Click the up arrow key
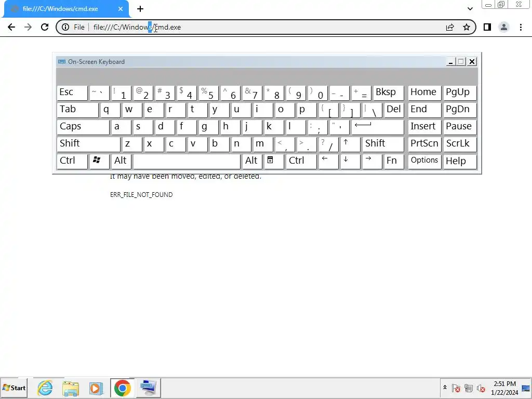 pyautogui.click(x=350, y=144)
